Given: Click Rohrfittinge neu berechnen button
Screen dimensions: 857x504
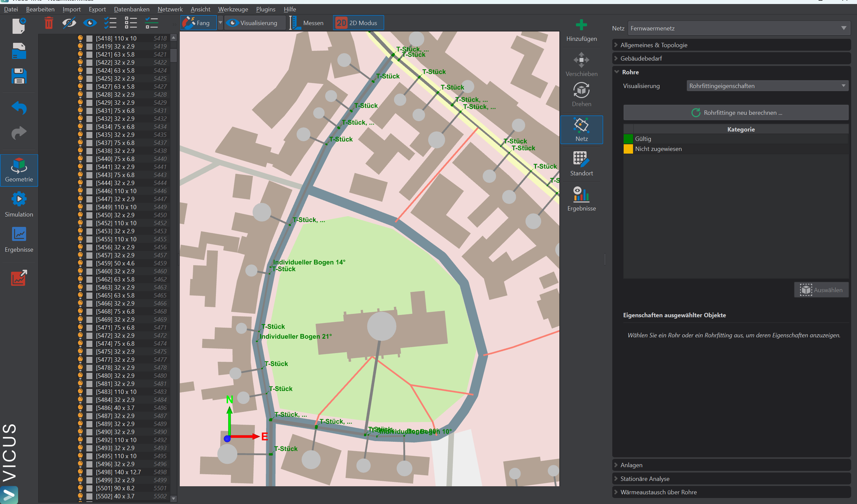Looking at the screenshot, I should point(736,112).
